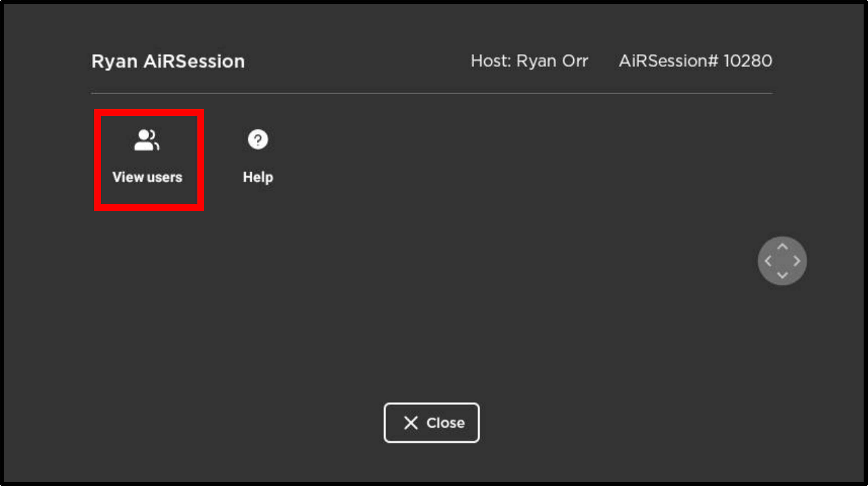Click the AiRSession# label text
Screen dimensions: 868x486
click(x=668, y=61)
